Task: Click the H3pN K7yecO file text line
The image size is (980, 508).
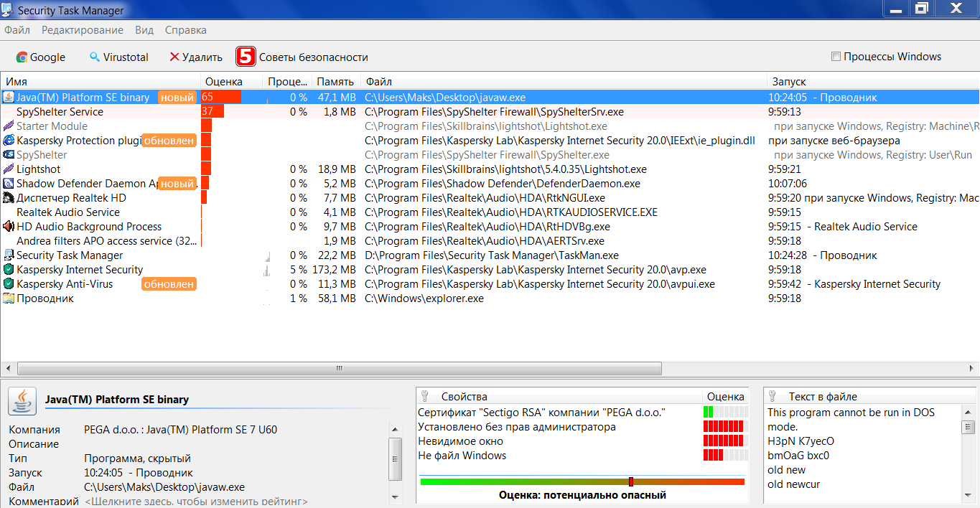Action: tap(801, 441)
